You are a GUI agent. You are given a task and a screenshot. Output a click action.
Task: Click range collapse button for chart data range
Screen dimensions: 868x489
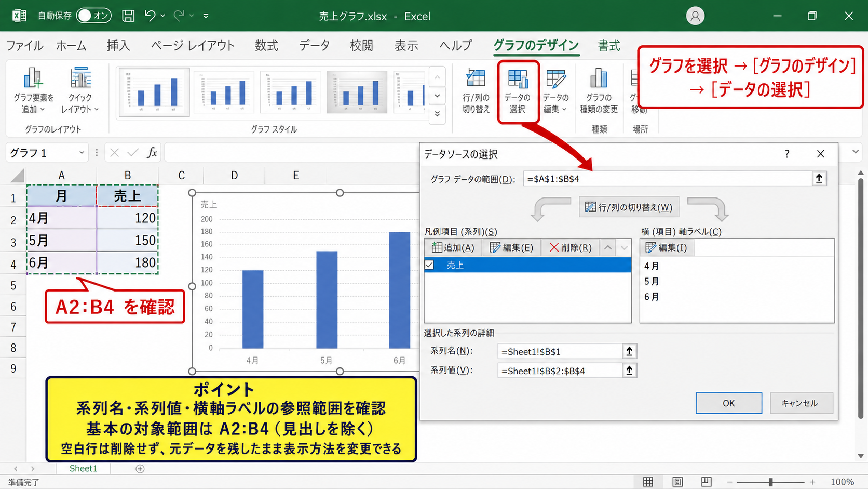819,179
